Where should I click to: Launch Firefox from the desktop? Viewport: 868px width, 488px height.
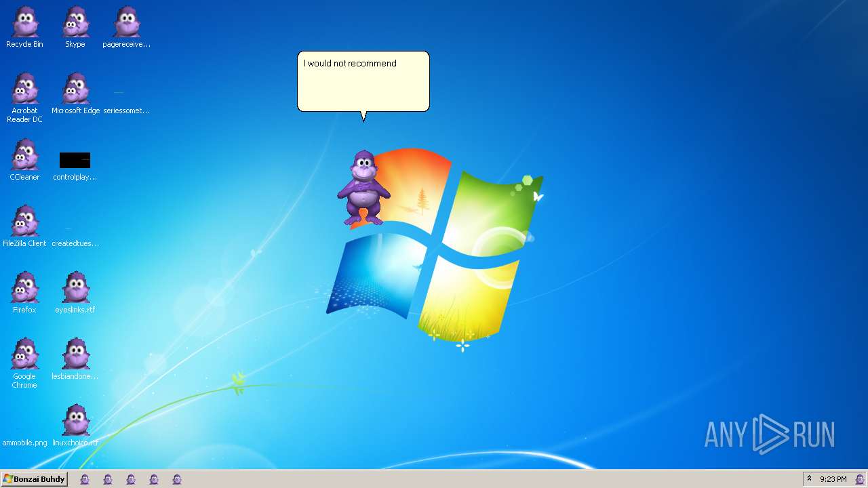click(24, 293)
